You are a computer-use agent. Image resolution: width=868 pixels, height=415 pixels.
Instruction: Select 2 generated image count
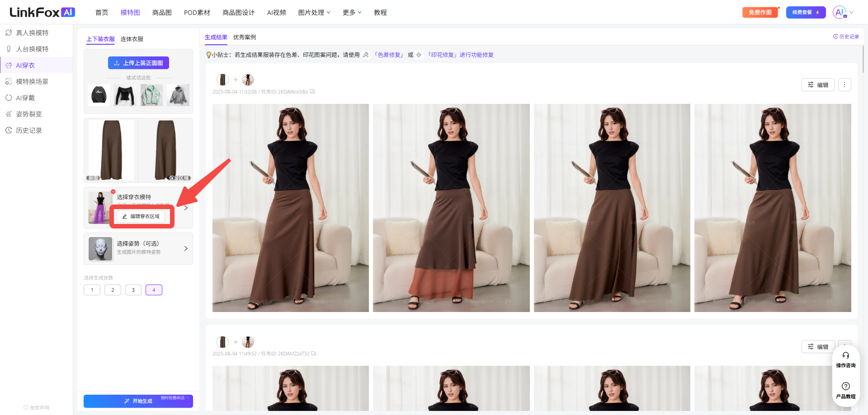coord(113,290)
